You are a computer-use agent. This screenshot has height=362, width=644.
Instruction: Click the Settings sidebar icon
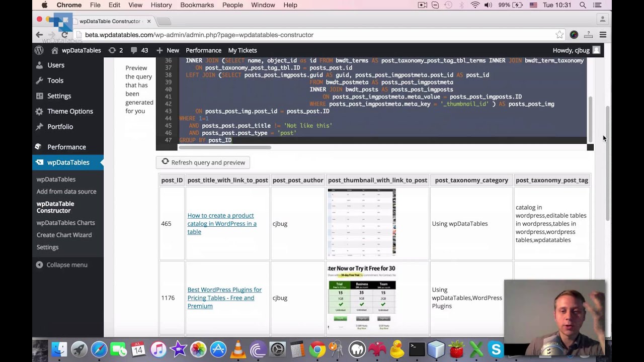(x=39, y=96)
